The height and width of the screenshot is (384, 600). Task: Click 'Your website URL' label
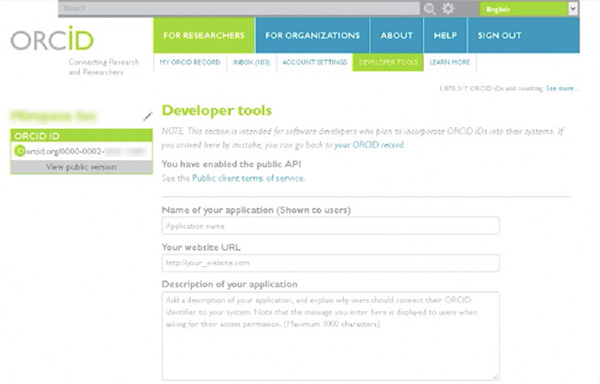(201, 247)
